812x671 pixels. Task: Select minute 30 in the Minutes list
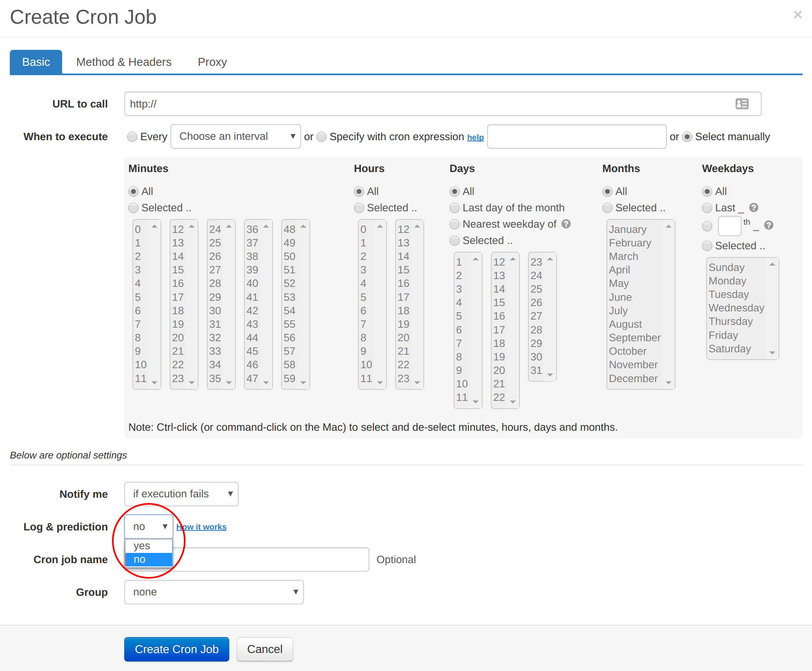[215, 311]
